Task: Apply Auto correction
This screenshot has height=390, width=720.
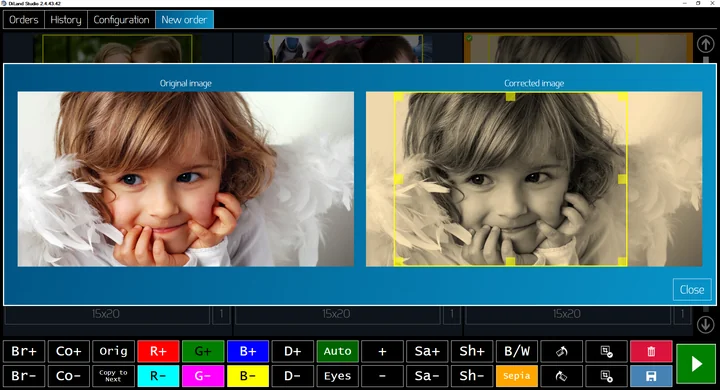Action: pos(338,351)
